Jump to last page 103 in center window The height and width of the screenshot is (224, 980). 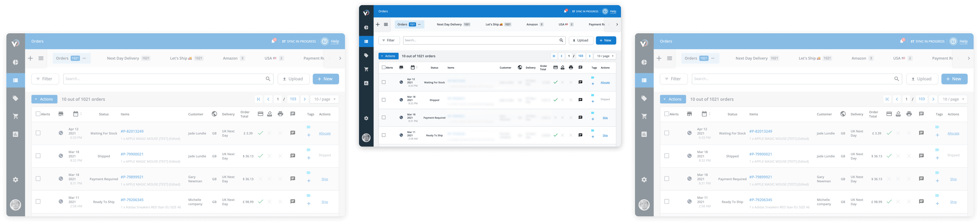click(x=580, y=56)
